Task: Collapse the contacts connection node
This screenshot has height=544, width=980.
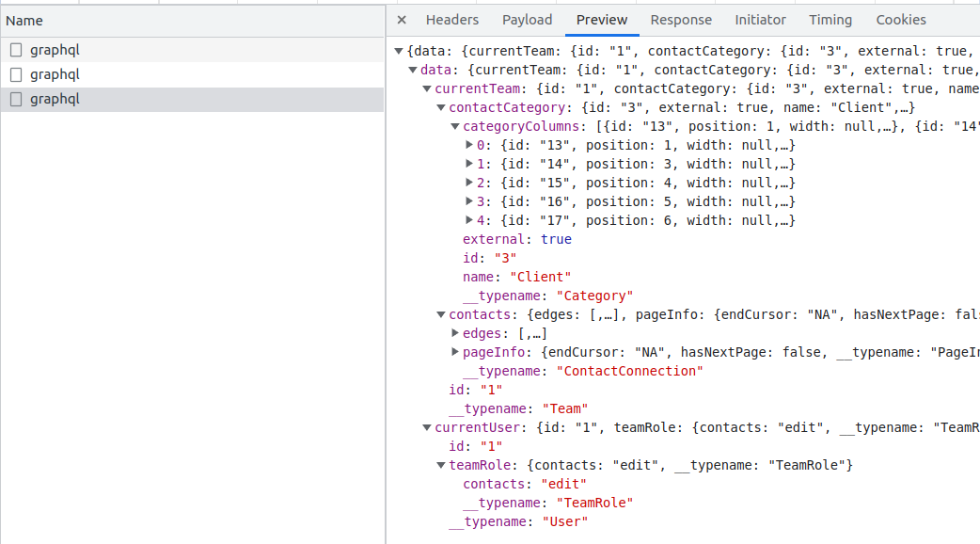Action: [442, 314]
